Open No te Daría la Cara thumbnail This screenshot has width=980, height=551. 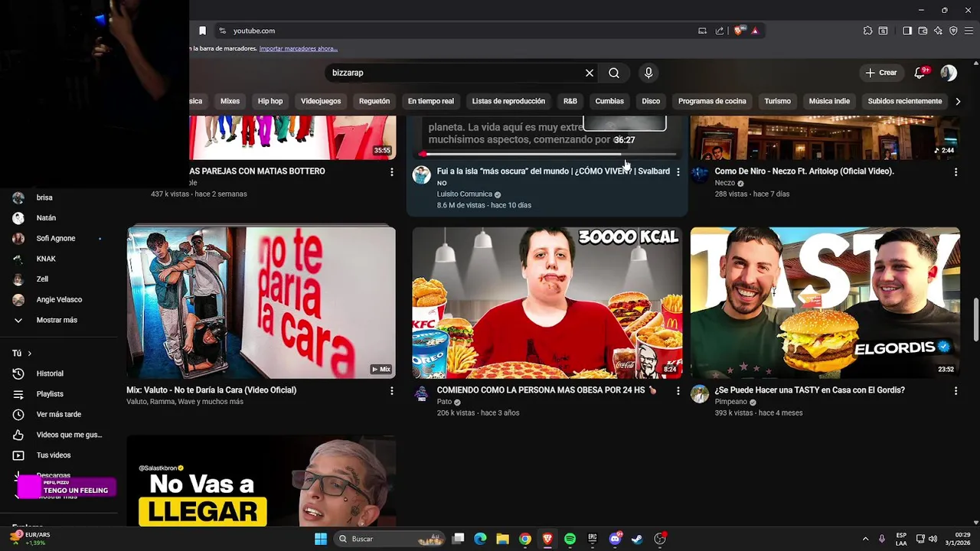point(261,302)
